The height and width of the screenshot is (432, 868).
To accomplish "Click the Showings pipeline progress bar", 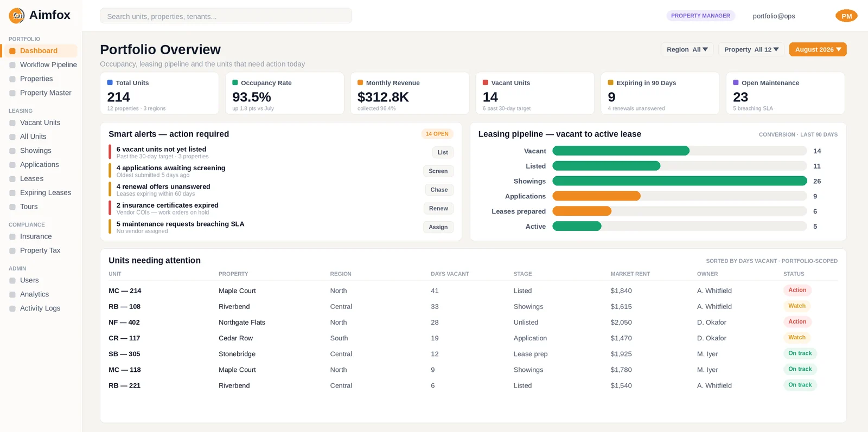I will (x=680, y=181).
